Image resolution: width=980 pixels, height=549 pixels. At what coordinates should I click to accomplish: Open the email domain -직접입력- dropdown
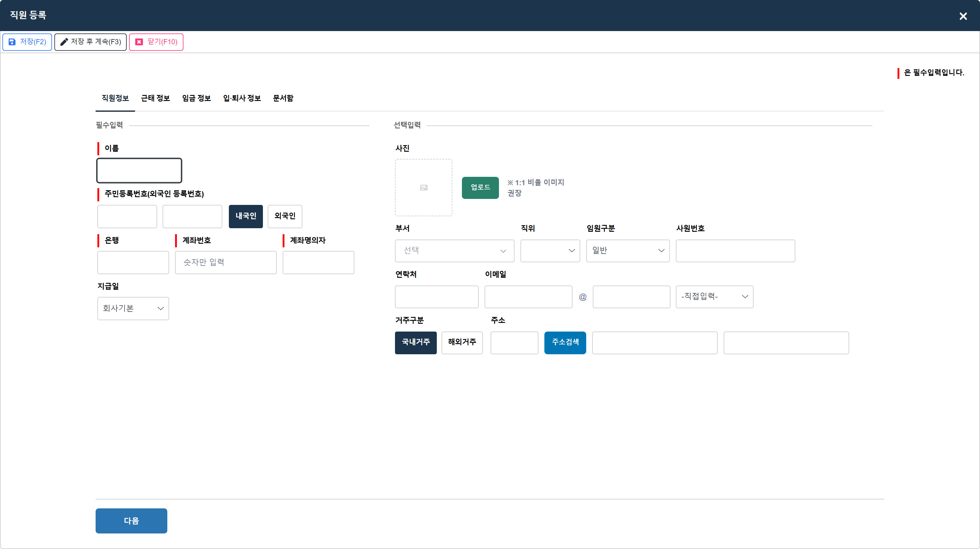714,297
